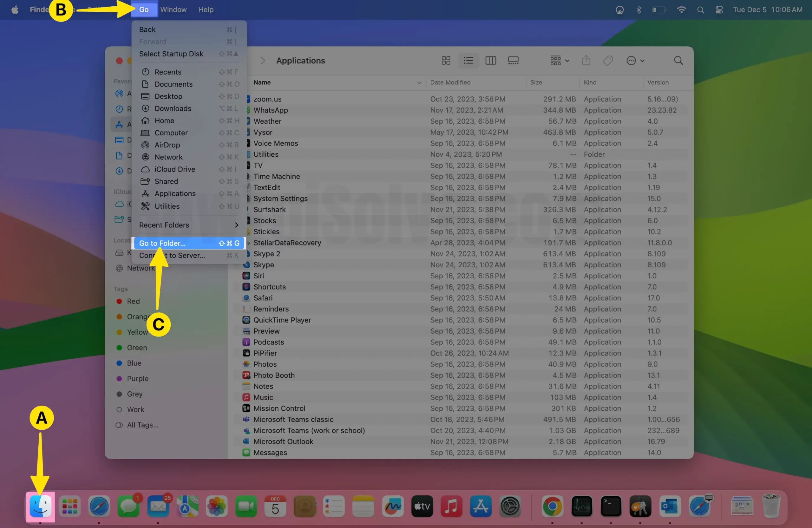This screenshot has width=812, height=528.
Task: Open System Settings in the Dock
Action: 510,506
